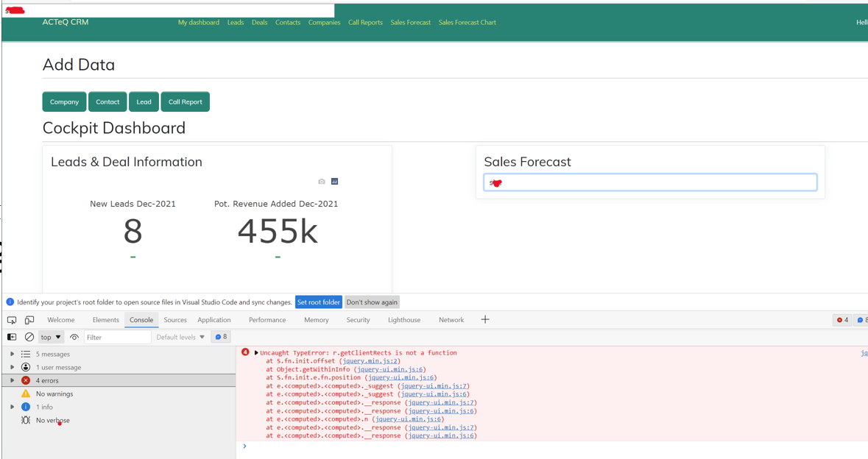The image size is (868, 459).
Task: Open the Sources tab
Action: pyautogui.click(x=175, y=320)
